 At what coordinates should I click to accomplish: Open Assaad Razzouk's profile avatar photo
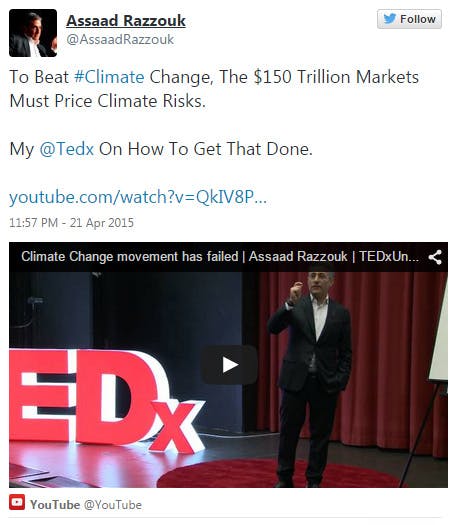(x=33, y=33)
